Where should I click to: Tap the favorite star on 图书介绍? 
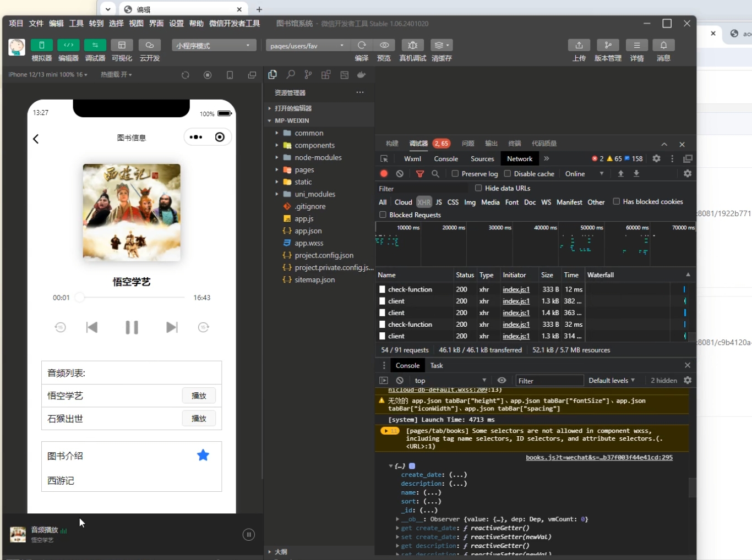203,455
